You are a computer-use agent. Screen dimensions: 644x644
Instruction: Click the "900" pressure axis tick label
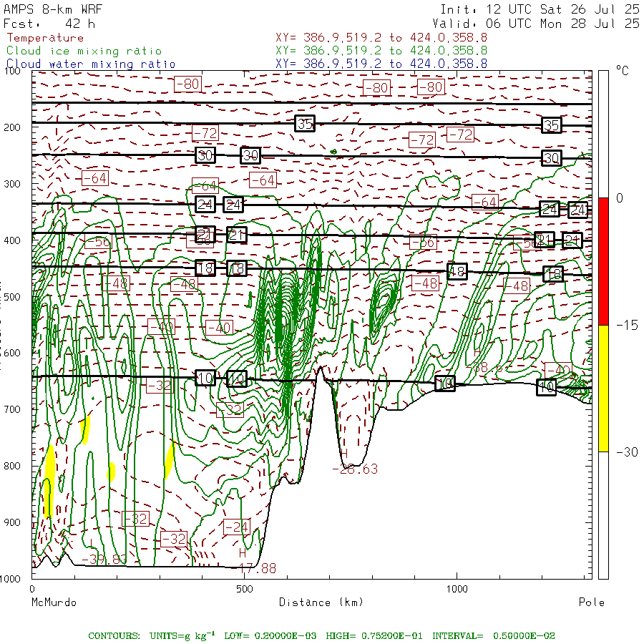tap(12, 522)
